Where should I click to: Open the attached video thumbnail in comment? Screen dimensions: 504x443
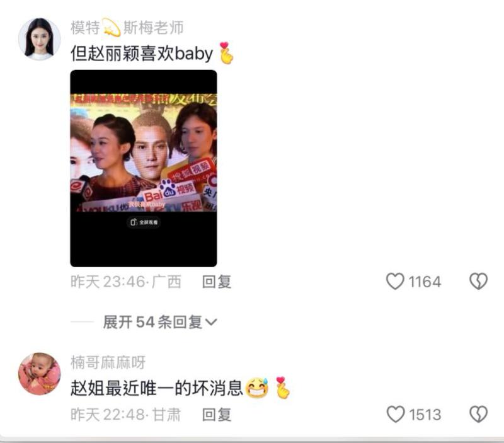[144, 168]
